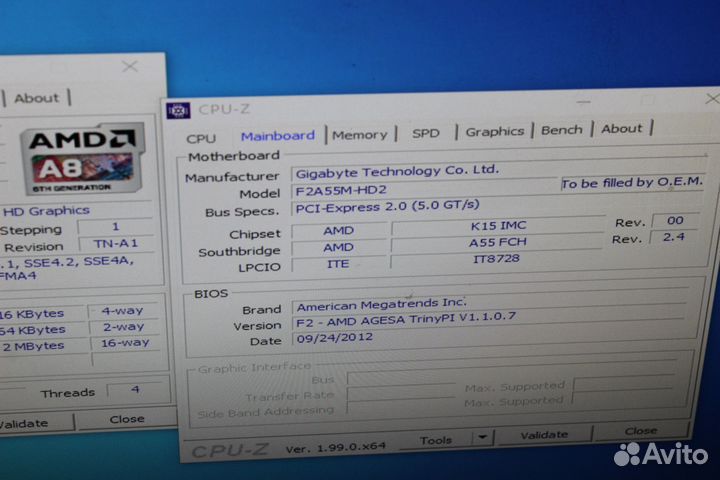Click the 2-way cache cell in back window
Screen dimensions: 720x480
[124, 327]
